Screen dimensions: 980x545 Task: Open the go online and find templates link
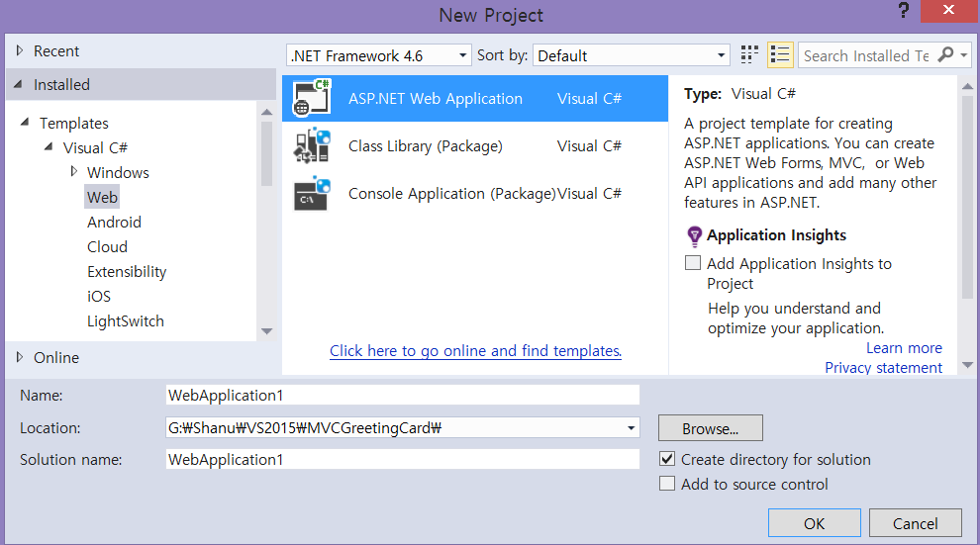coord(475,351)
